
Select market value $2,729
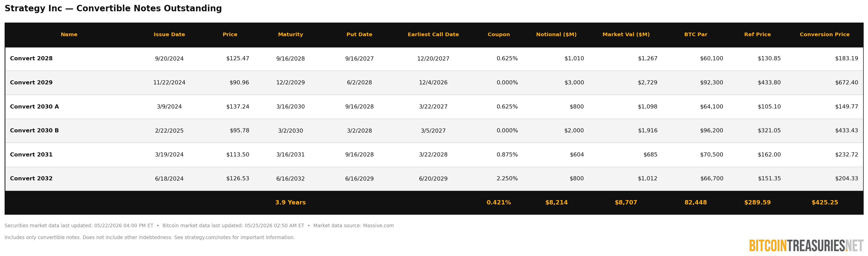(648, 83)
